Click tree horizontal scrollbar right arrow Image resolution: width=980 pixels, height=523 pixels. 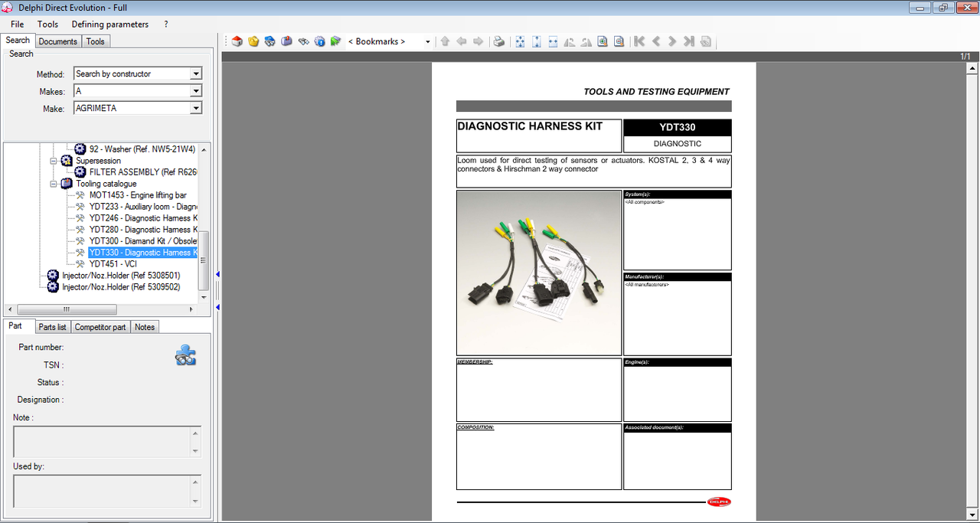tap(192, 309)
